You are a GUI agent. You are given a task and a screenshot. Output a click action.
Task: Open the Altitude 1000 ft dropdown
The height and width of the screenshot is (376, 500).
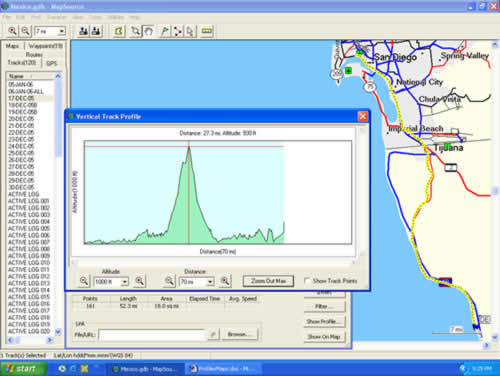(124, 282)
